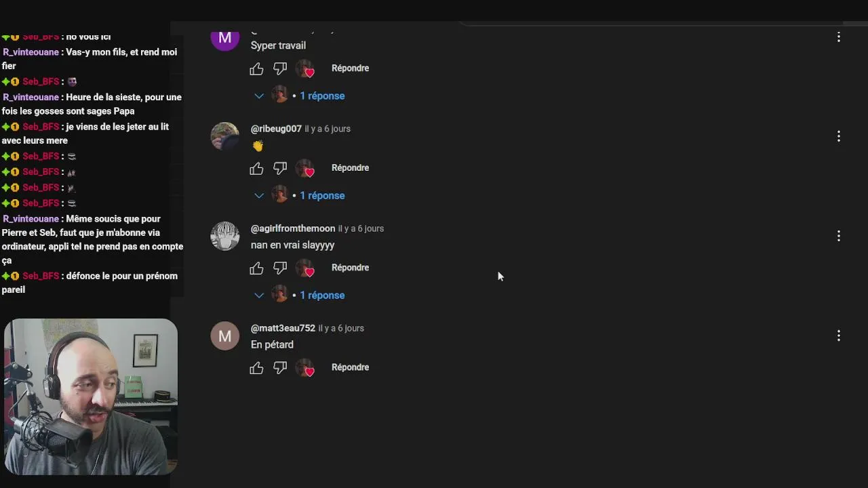Image resolution: width=868 pixels, height=488 pixels.
Task: Like the 'En pétard' comment
Action: tap(256, 367)
